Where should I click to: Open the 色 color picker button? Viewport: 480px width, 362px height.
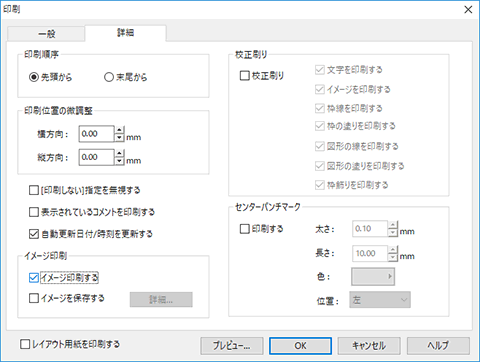(373, 276)
